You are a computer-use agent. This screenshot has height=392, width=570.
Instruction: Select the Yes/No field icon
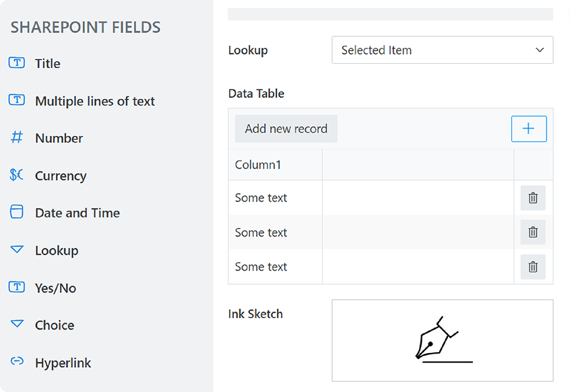(x=18, y=288)
